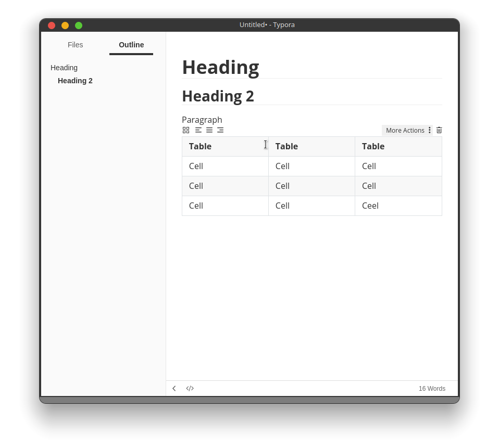Center-align the table column
This screenshot has height=448, width=499.
pos(209,130)
